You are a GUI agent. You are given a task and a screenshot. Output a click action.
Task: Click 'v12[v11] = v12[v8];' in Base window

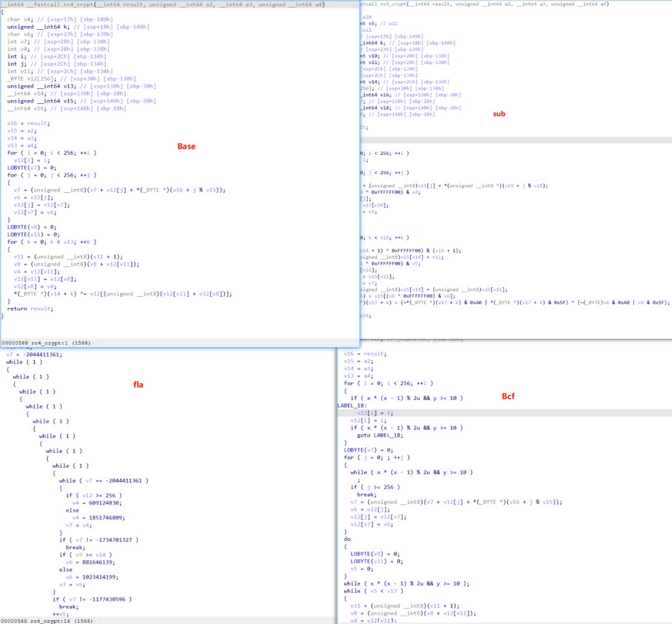point(45,279)
